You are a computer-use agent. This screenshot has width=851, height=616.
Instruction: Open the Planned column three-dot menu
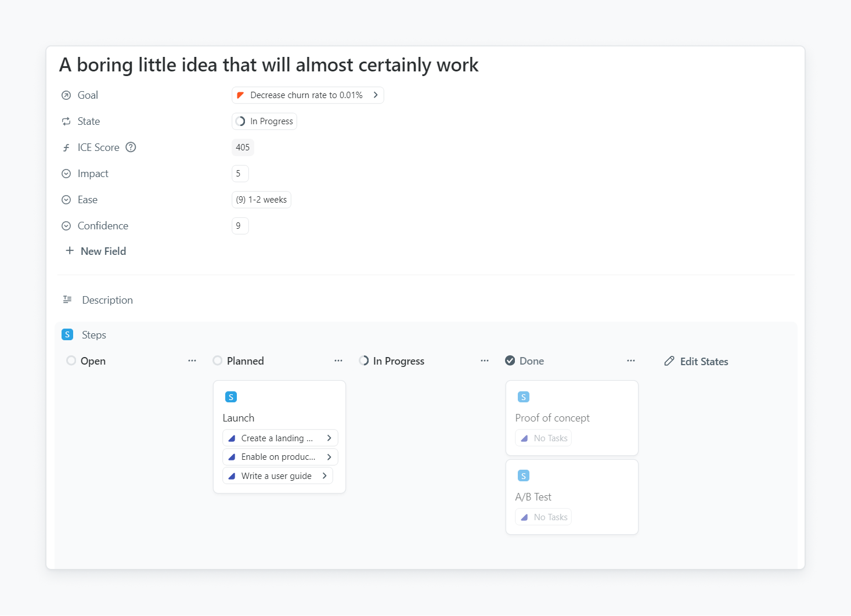(338, 361)
